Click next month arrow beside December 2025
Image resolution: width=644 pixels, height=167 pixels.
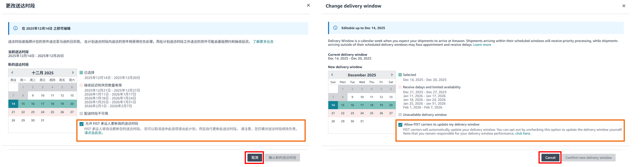point(392,75)
